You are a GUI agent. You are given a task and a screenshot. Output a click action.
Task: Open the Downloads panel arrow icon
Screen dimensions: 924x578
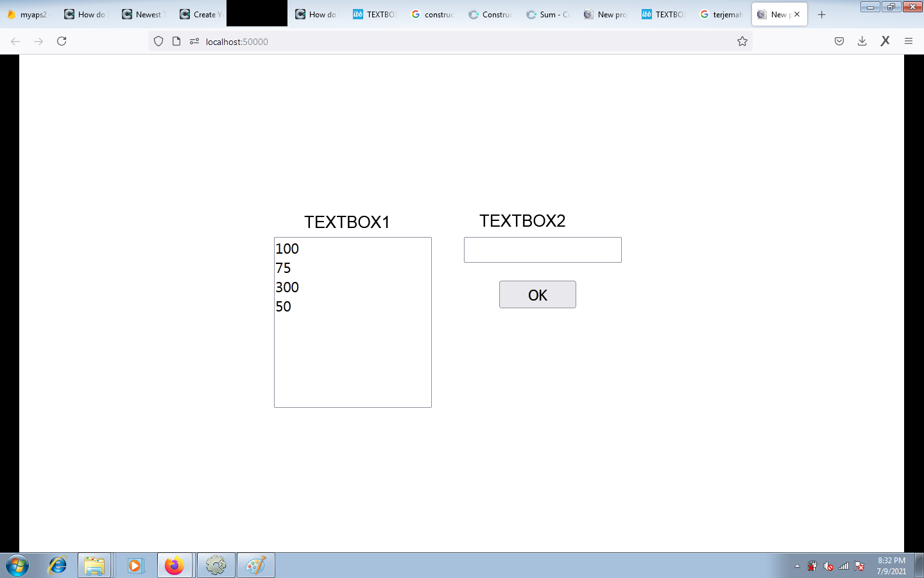862,41
